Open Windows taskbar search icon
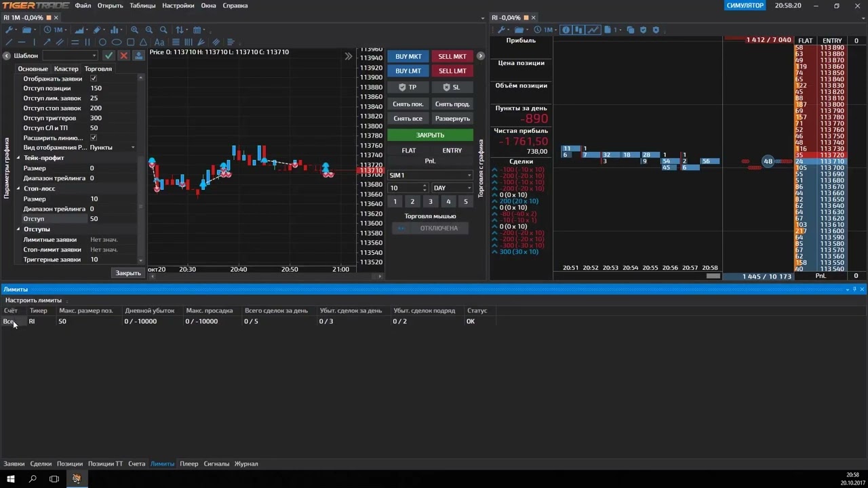 coord(33,479)
